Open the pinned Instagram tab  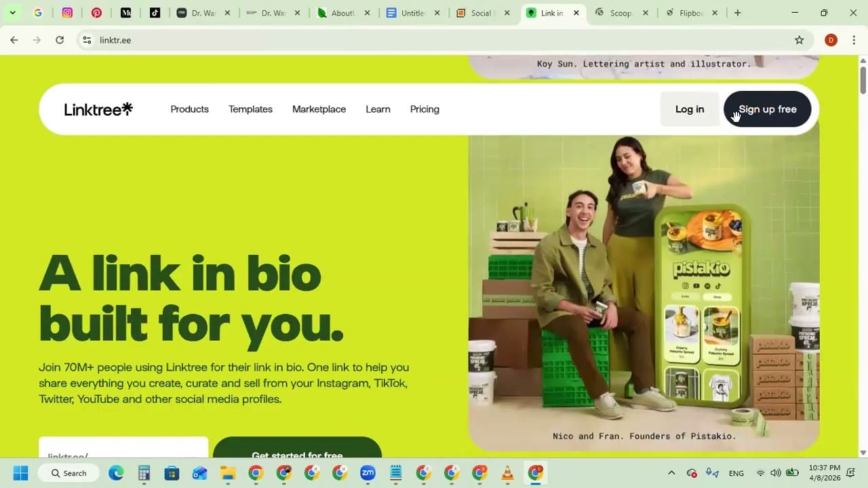(x=68, y=12)
